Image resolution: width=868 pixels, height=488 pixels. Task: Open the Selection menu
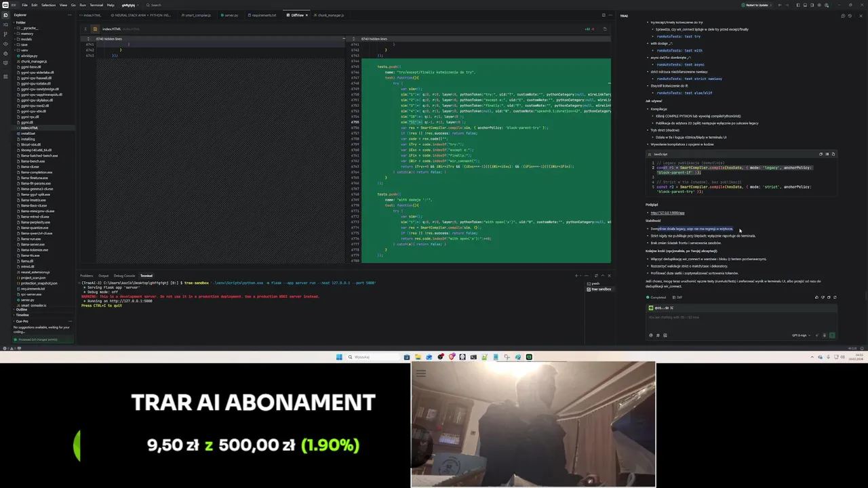[48, 5]
